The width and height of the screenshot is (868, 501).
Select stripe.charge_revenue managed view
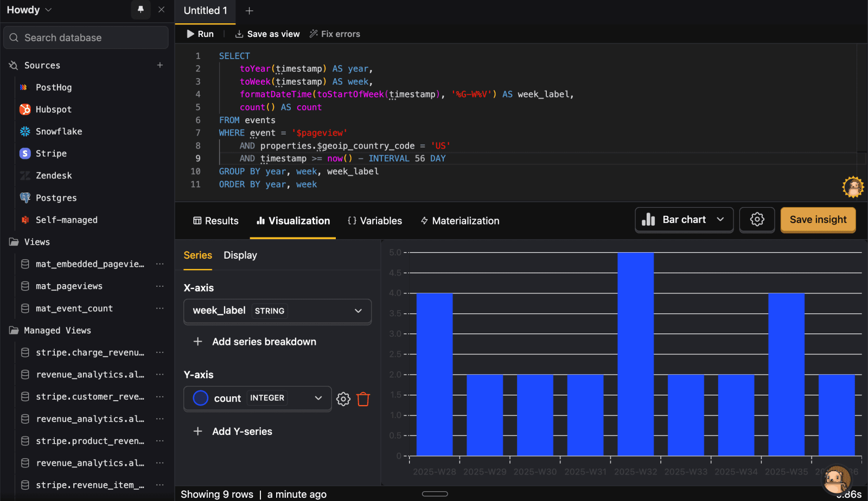(x=90, y=352)
